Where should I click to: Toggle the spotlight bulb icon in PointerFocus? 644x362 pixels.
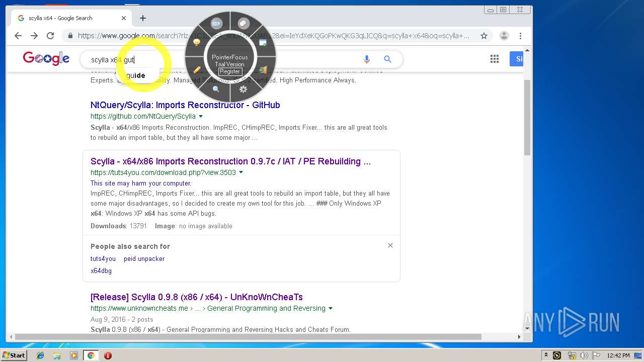point(197,42)
